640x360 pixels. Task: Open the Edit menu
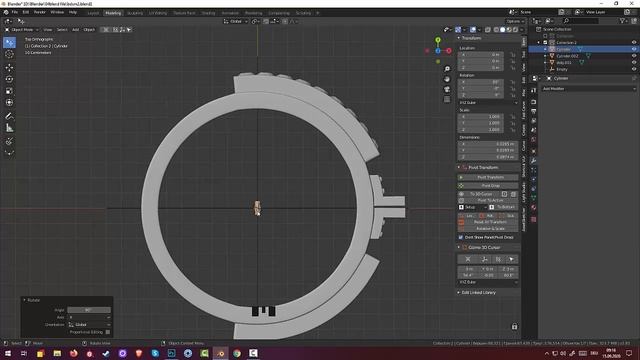pos(26,12)
